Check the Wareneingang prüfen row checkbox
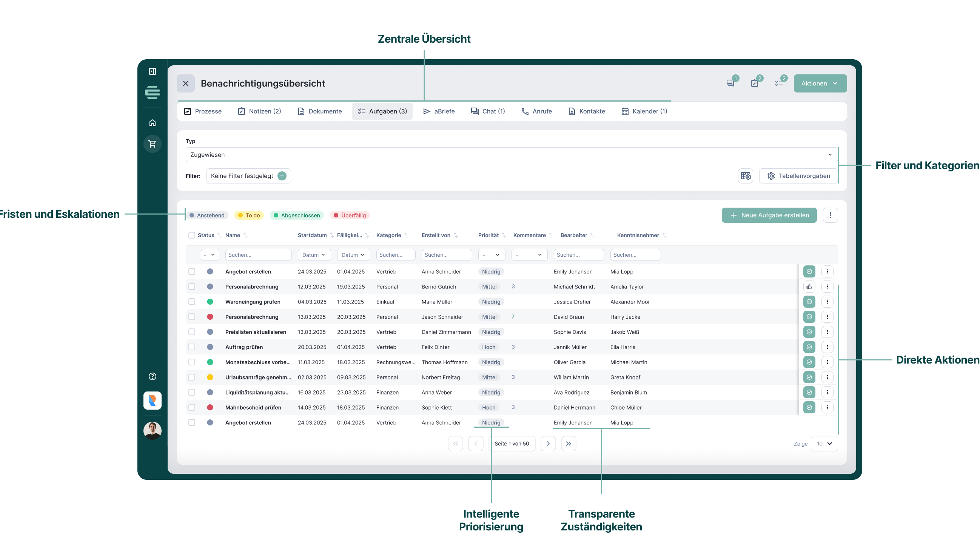The height and width of the screenshot is (544, 980). pos(192,302)
